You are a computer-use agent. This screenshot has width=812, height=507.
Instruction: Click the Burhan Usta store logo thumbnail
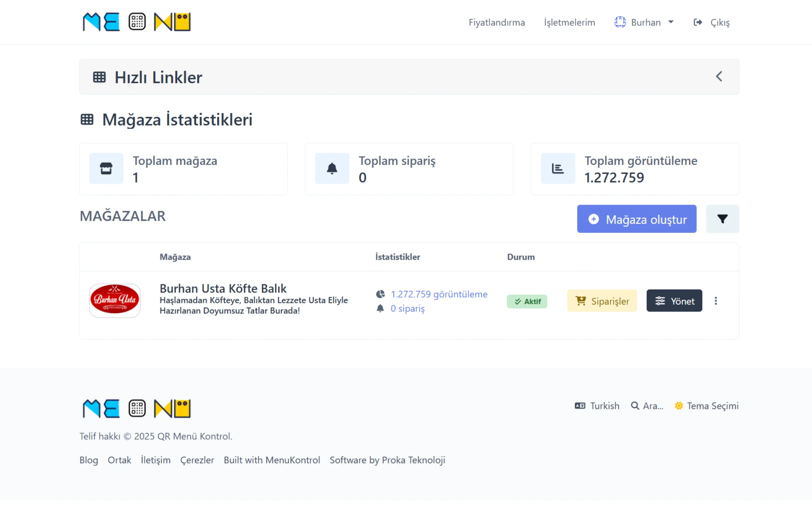pos(115,300)
